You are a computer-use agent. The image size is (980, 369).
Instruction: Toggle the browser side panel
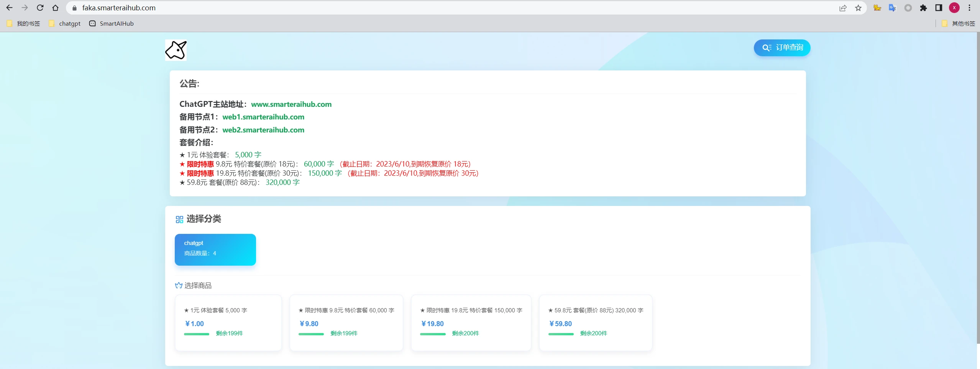[939, 8]
